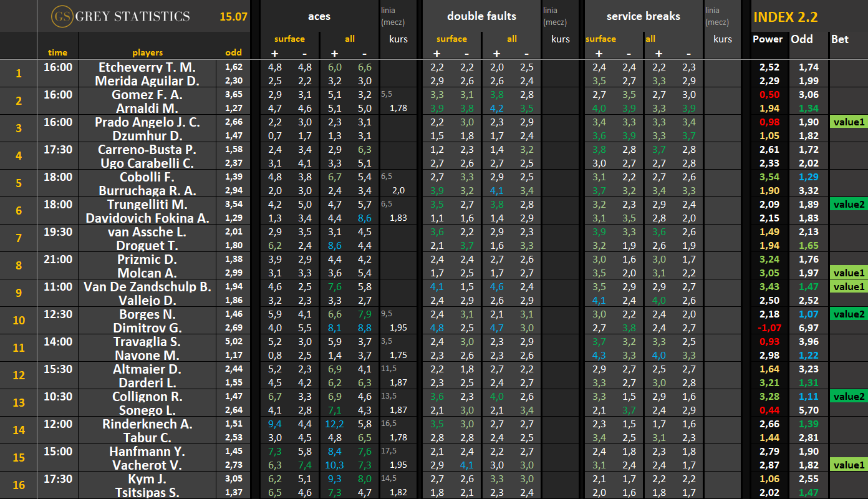Select Rinderknech A. surface aces value 9,4
Viewport: 868px width, 499px height.
point(275,424)
